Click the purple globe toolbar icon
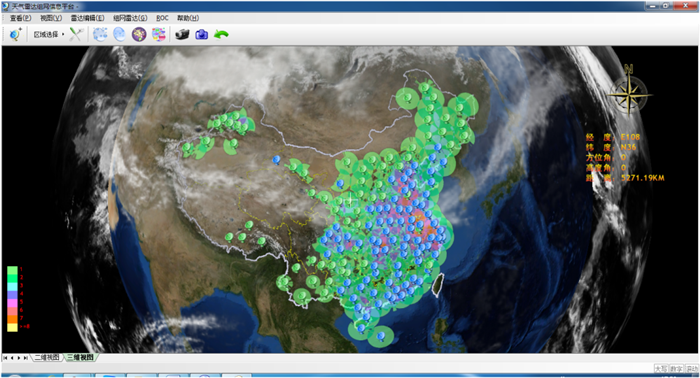This screenshot has width=700, height=378. pyautogui.click(x=139, y=34)
